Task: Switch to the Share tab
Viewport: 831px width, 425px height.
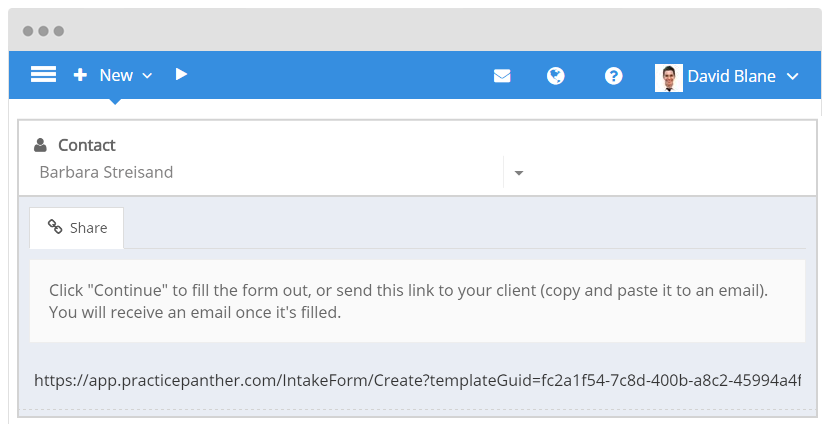Action: click(x=77, y=228)
